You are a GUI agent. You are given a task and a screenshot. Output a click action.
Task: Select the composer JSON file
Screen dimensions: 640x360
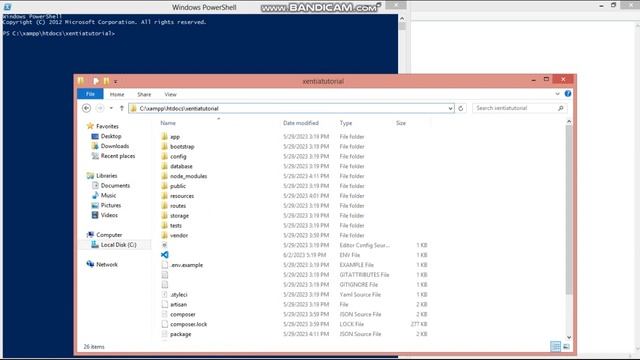pyautogui.click(x=183, y=314)
